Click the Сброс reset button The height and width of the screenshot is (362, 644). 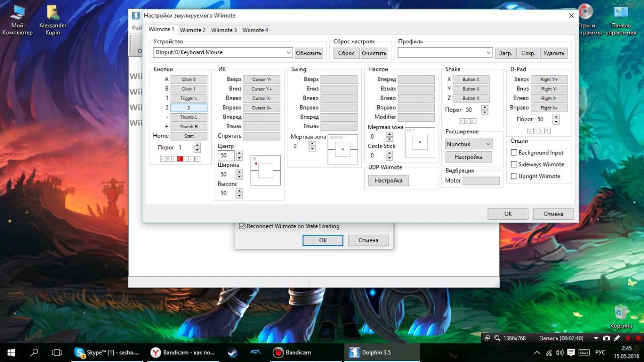point(346,53)
